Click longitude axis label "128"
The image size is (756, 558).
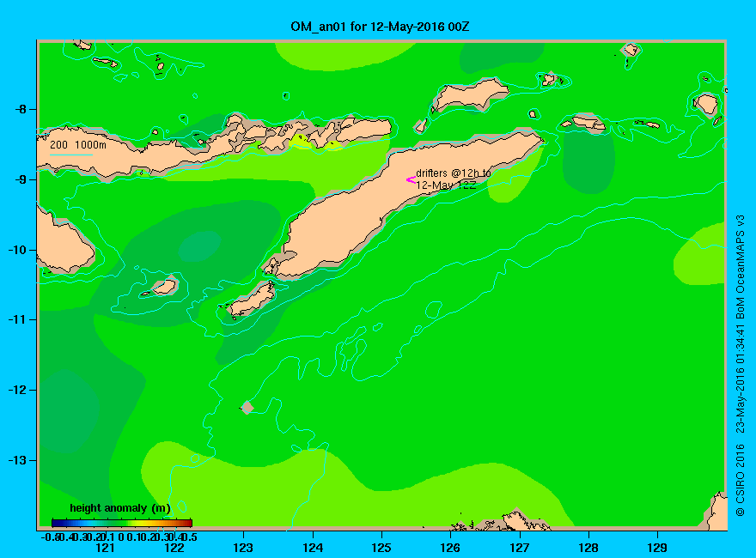588,548
